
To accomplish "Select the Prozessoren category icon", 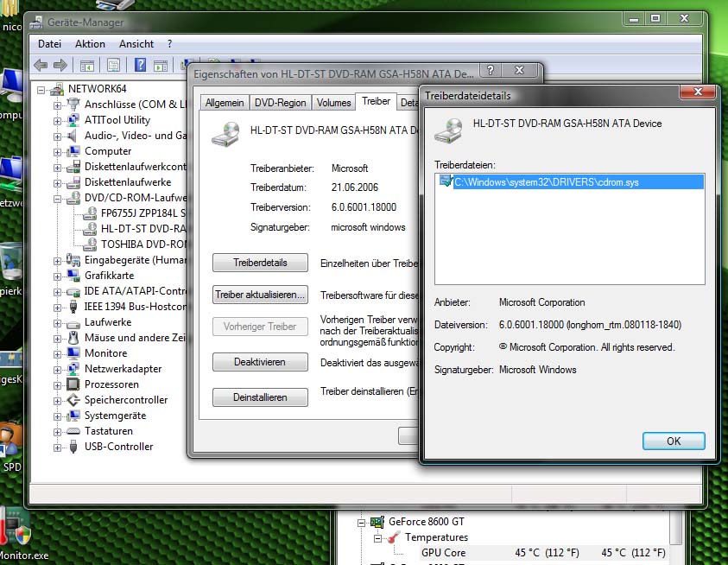I will (73, 384).
